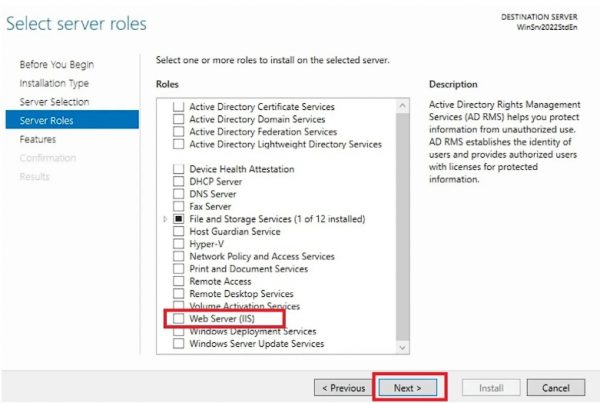The height and width of the screenshot is (403, 600).
Task: Check the Web Server (IIS) role
Action: (179, 319)
